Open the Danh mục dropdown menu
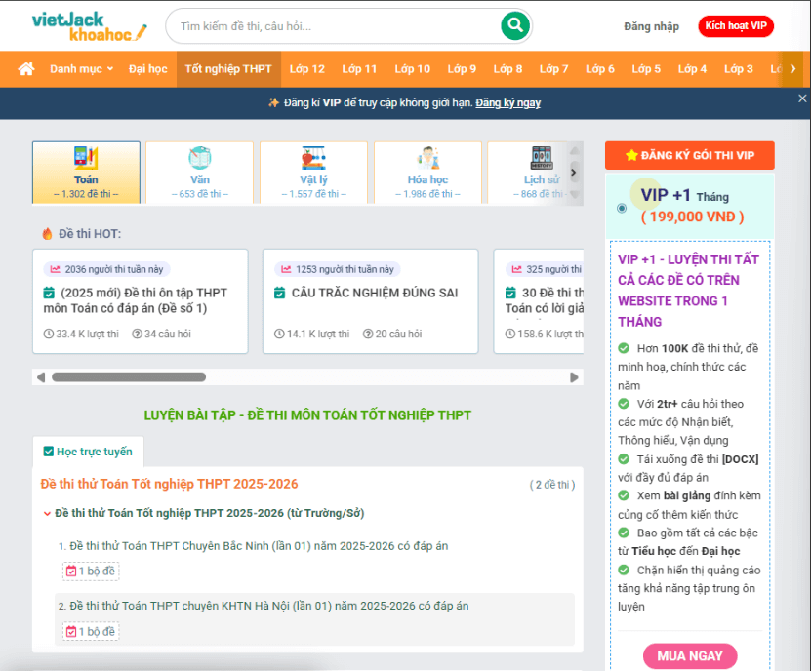Screen dimensions: 812x671 82,69
